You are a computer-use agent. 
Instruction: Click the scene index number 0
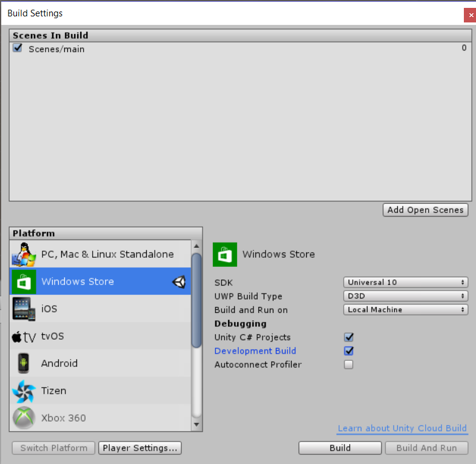[x=464, y=48]
